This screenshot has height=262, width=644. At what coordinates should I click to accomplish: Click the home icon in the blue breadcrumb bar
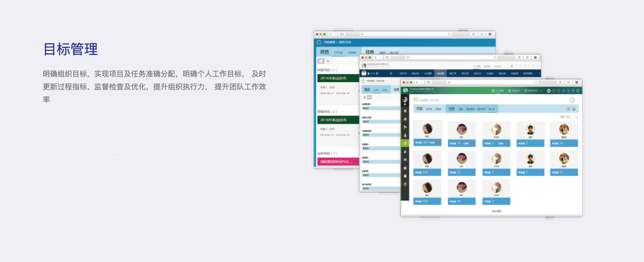[x=319, y=42]
